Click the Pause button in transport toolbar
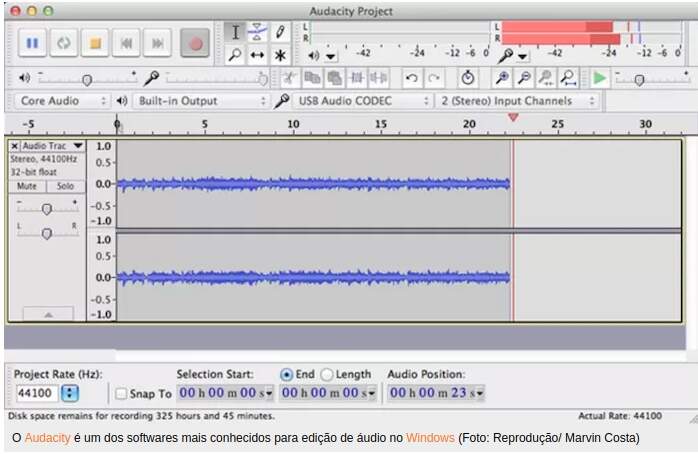 (32, 43)
